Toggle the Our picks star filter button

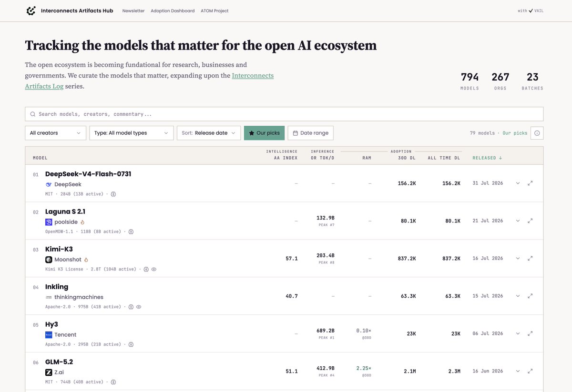(264, 133)
